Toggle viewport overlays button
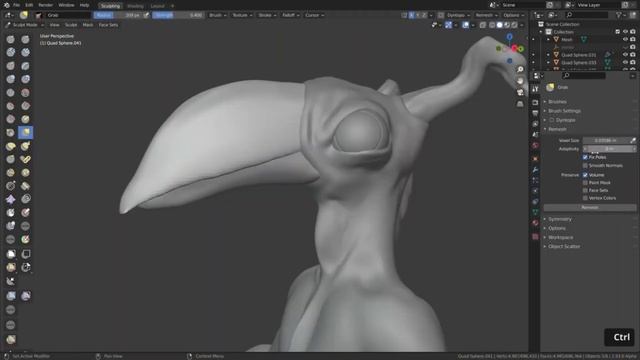 coord(465,25)
